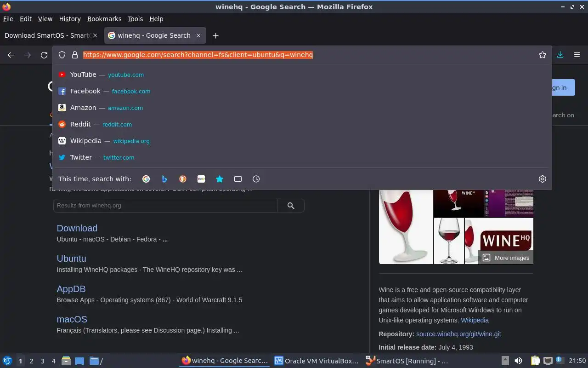Close the Download SmartOS tab
Screen dimensions: 588x368
point(95,35)
